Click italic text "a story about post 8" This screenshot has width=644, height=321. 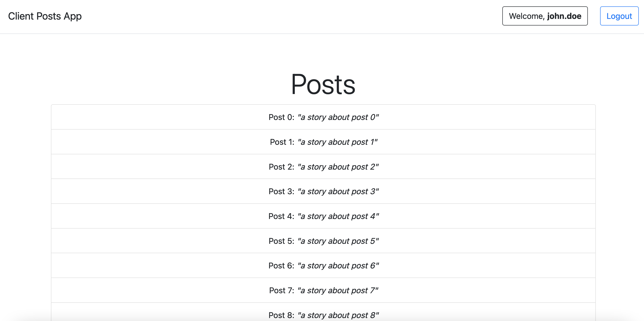[338, 315]
